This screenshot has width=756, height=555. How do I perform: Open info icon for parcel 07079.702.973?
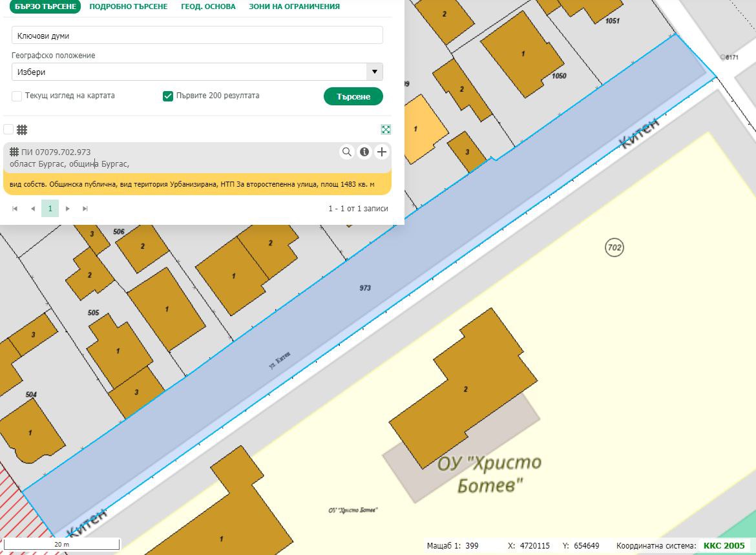(364, 152)
